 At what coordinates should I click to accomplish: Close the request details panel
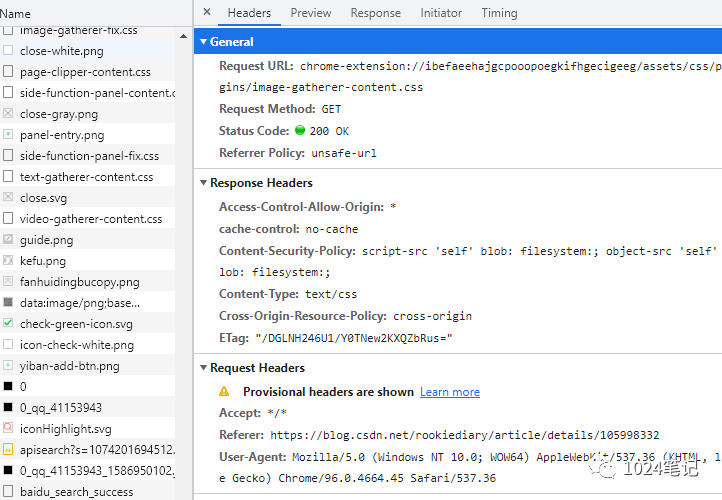207,13
